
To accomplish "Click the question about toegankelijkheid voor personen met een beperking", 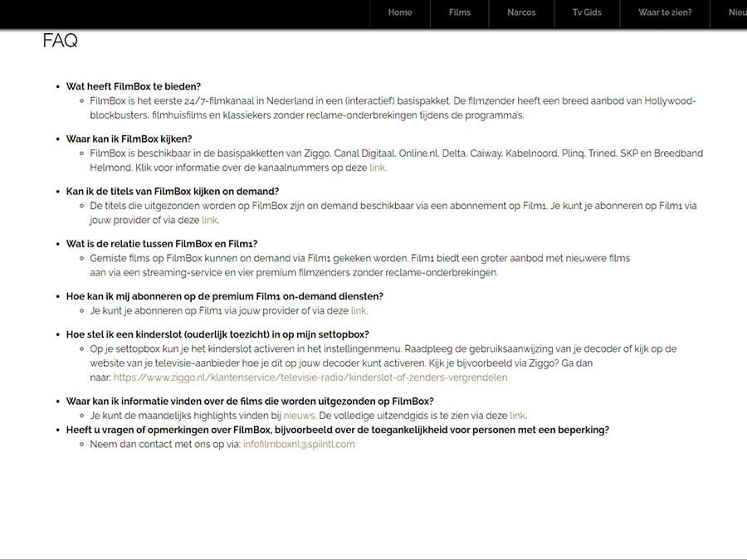I will pos(337,430).
